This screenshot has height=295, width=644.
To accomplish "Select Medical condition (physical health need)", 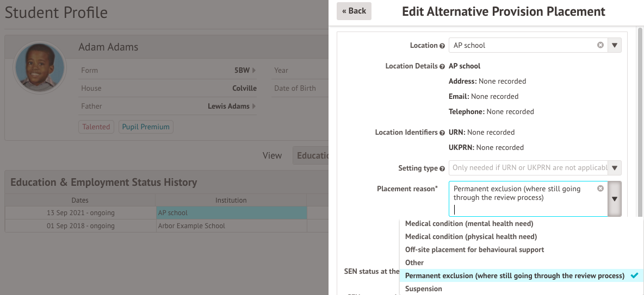I will 470,236.
